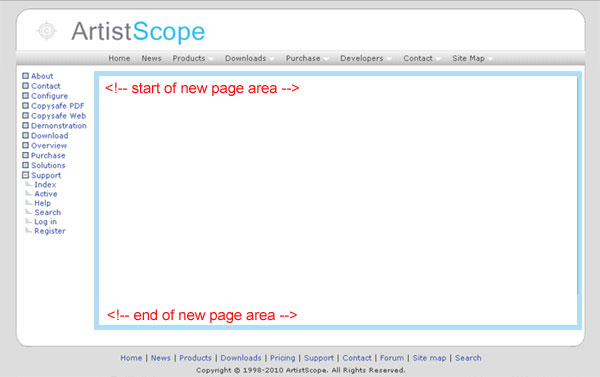The height and width of the screenshot is (377, 600).
Task: Expand the Configure node plus box
Action: (25, 96)
